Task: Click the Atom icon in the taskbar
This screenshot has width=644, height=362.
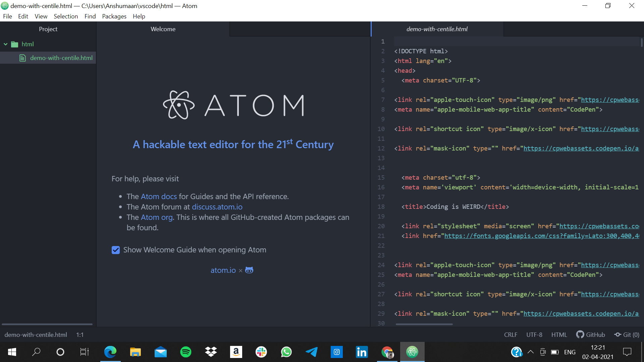Action: pos(412,352)
